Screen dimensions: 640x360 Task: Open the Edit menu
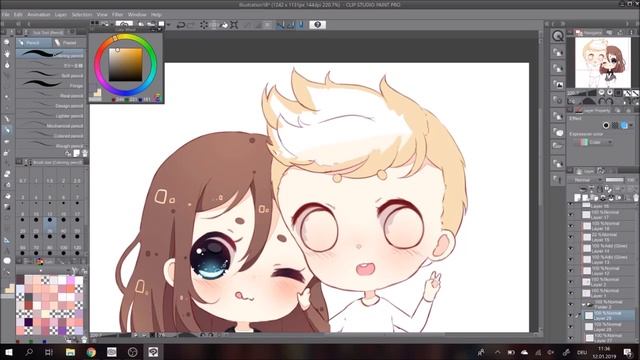pyautogui.click(x=18, y=15)
